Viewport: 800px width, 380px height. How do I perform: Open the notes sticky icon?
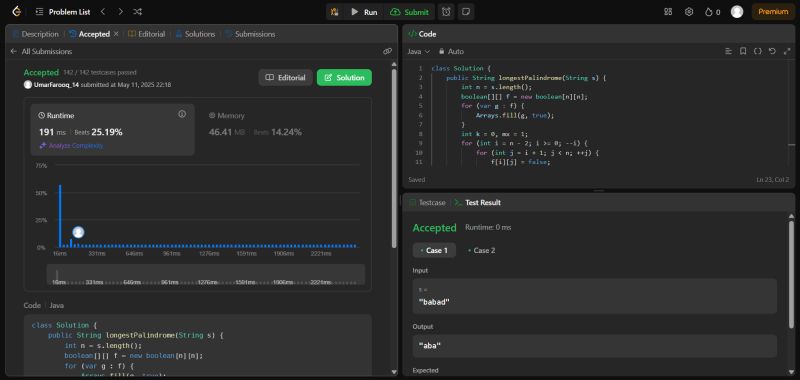point(465,12)
